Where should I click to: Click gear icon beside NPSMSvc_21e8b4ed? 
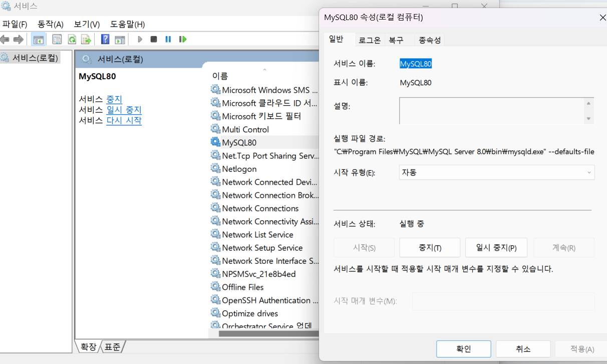point(215,273)
